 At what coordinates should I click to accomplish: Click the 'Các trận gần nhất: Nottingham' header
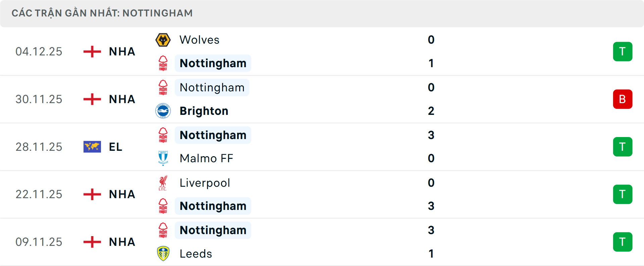point(102,13)
